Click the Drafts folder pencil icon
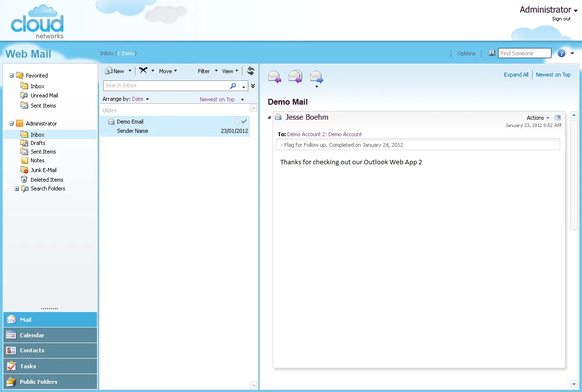Viewport: 582px width, 392px height. [x=24, y=143]
